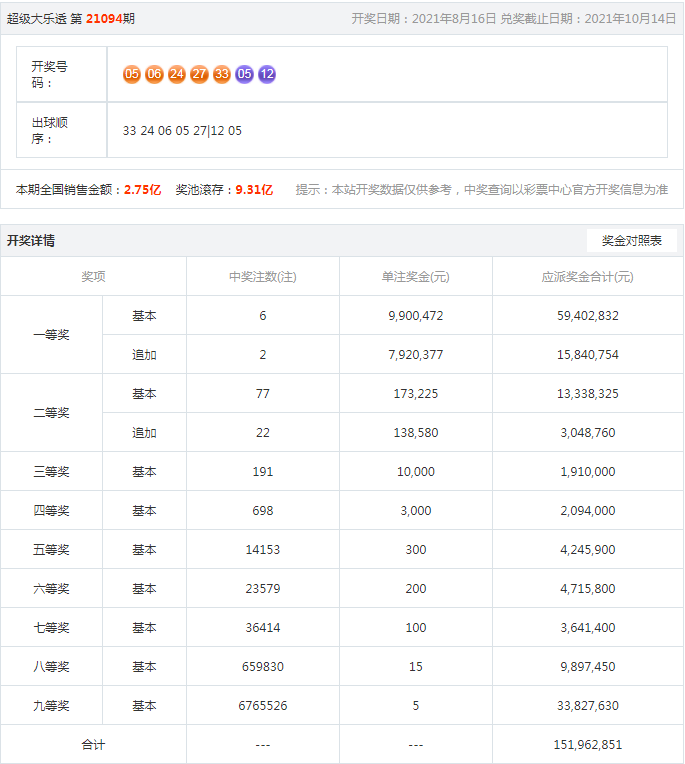Image resolution: width=685 pixels, height=764 pixels.
Task: Click the prize pool value 9.31亿
Action: pos(254,190)
